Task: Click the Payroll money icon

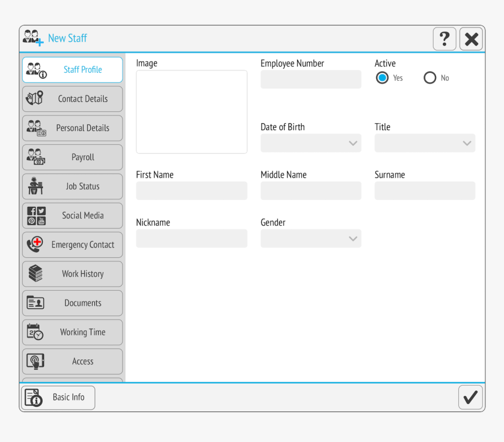Action: tap(36, 157)
